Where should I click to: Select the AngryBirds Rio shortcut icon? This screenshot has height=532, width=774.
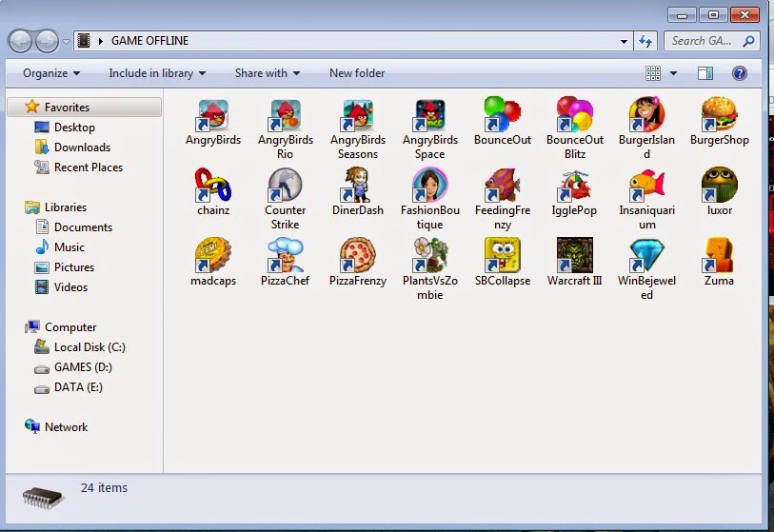pos(286,115)
